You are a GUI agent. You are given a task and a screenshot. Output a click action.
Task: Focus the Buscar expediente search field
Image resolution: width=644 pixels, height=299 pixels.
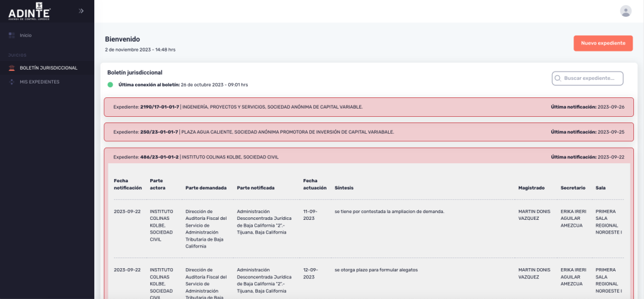point(592,78)
